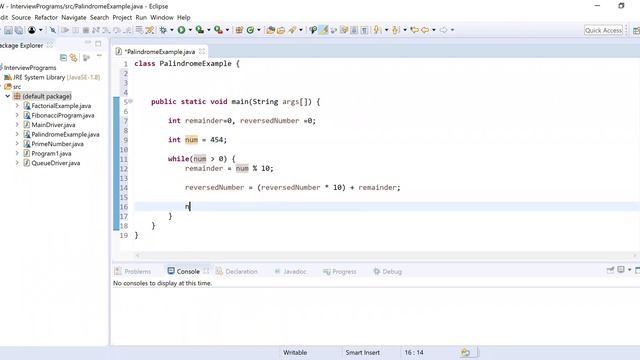The width and height of the screenshot is (640, 360).
Task: Click the Open Type icon
Action: coord(270,30)
